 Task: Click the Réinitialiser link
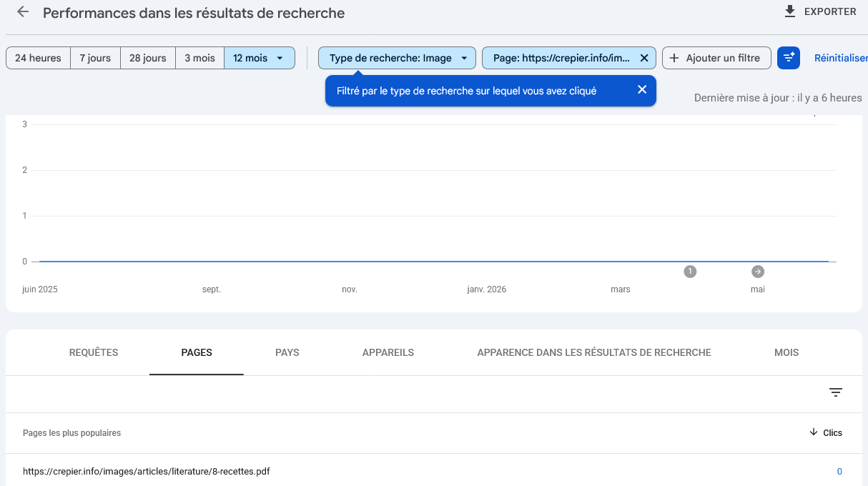(x=841, y=58)
